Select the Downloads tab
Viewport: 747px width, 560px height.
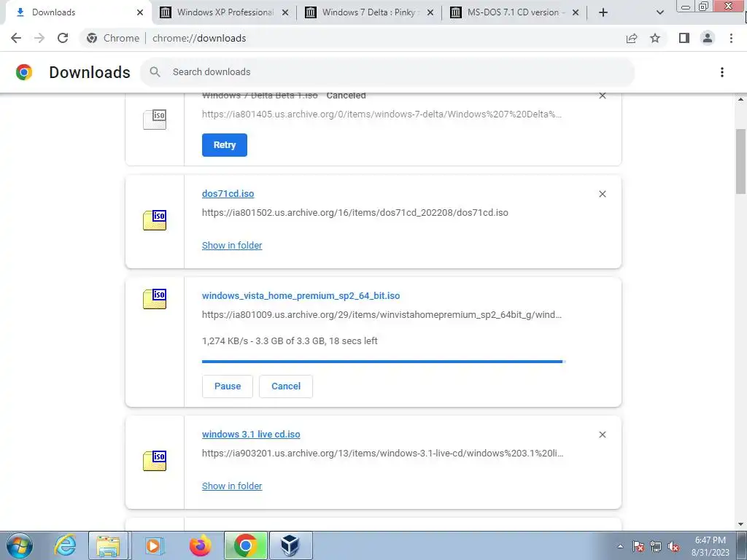click(x=76, y=12)
